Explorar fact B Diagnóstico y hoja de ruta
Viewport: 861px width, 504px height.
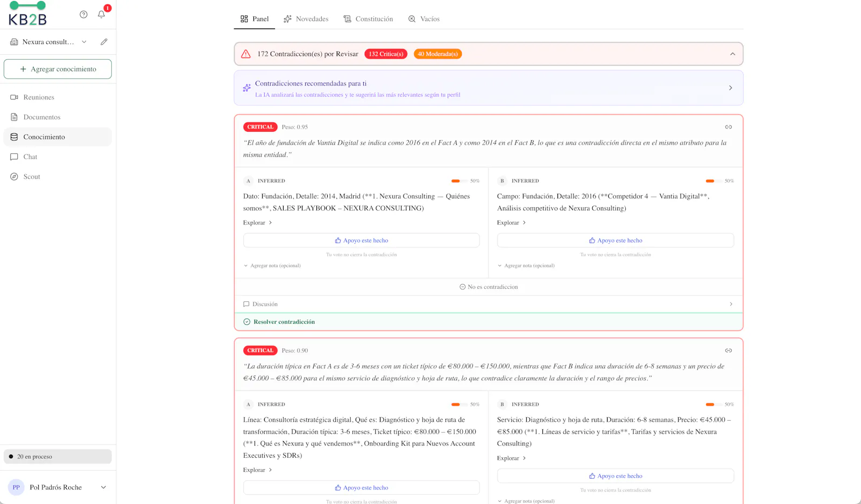(511, 458)
